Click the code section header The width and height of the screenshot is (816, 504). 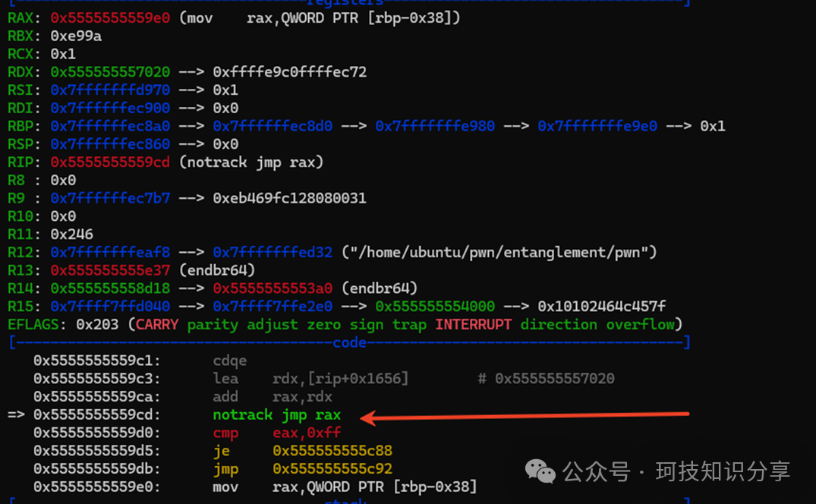349,343
